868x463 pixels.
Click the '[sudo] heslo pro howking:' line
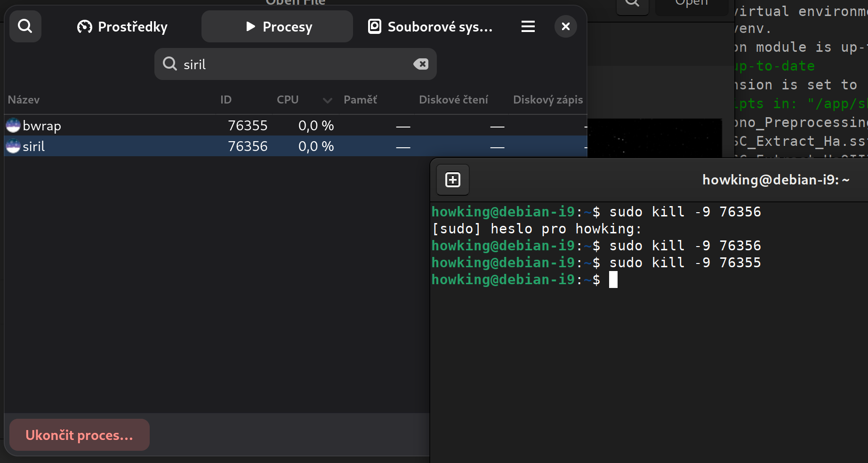coord(537,229)
